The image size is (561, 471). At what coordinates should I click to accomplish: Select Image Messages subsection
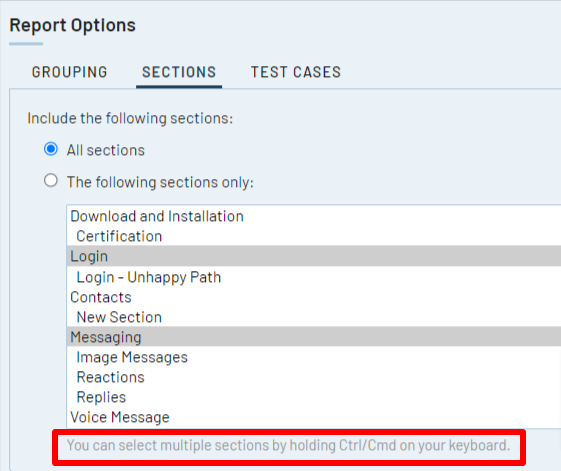[314, 357]
